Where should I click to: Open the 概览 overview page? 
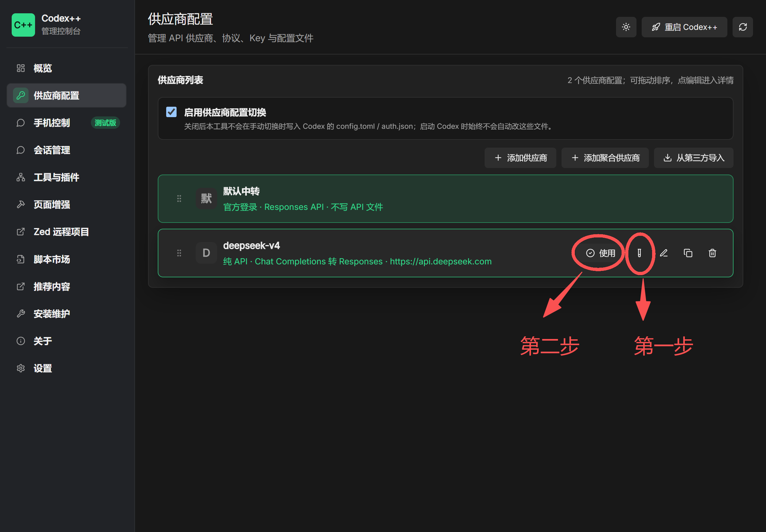click(x=66, y=68)
